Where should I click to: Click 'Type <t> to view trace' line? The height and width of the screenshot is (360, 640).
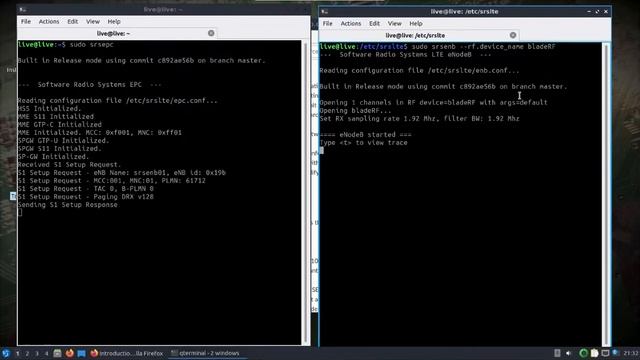(x=364, y=143)
